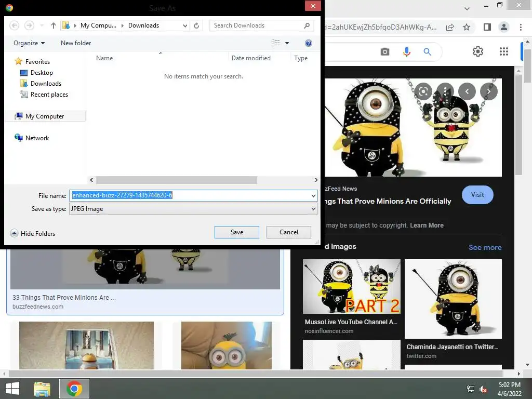
Task: Open preview image more options dots
Action: click(445, 91)
